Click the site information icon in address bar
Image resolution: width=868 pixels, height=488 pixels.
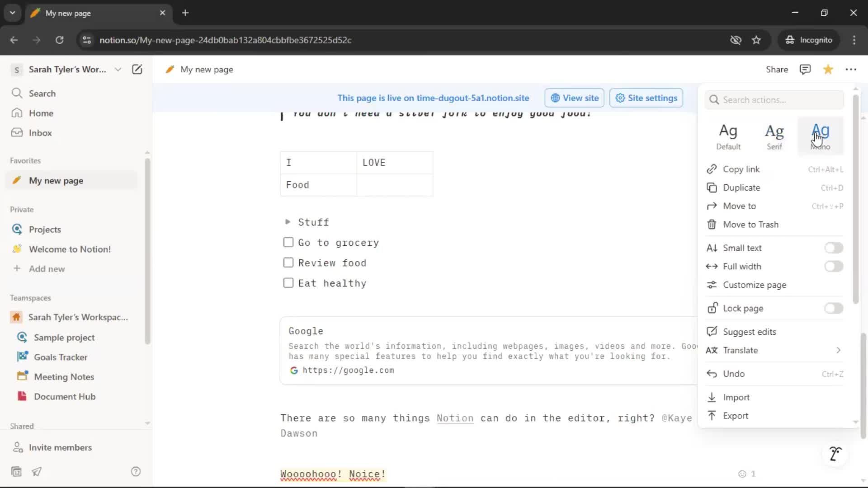click(x=87, y=40)
